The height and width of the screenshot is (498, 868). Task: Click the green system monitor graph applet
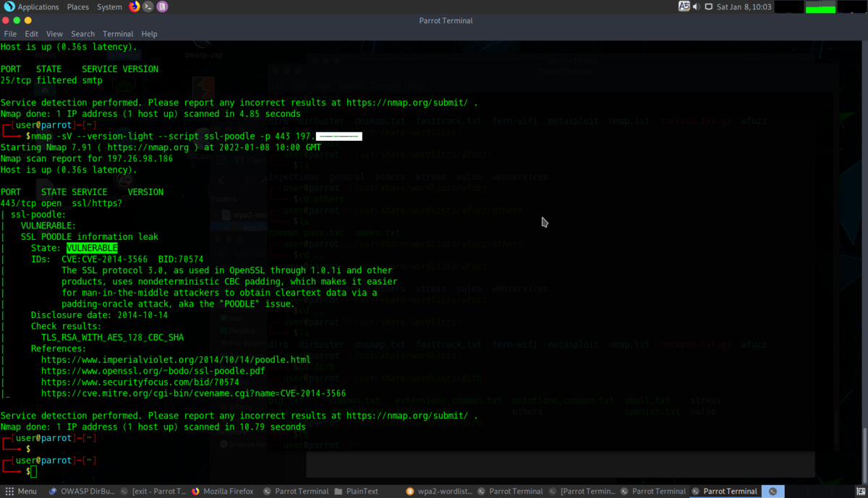pyautogui.click(x=820, y=7)
